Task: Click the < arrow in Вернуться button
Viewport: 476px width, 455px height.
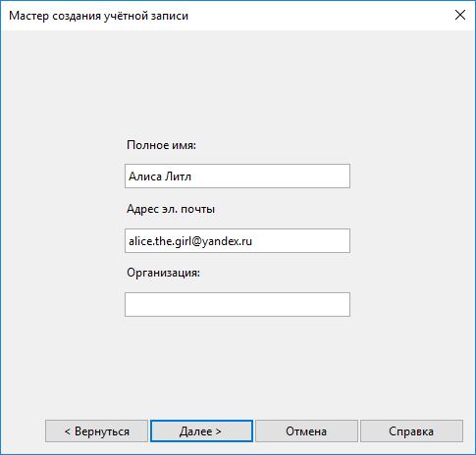Action: tap(68, 431)
